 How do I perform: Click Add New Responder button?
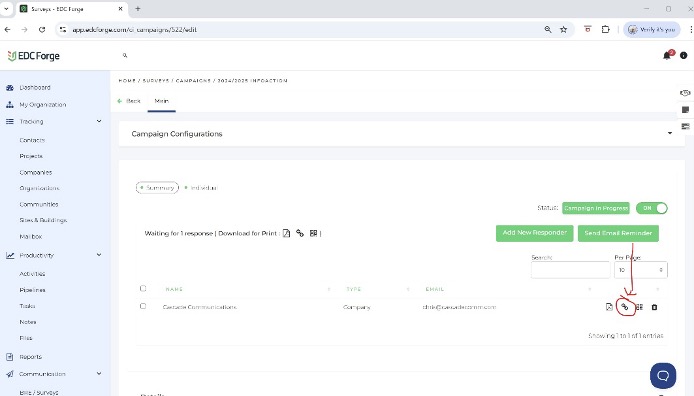pyautogui.click(x=534, y=233)
